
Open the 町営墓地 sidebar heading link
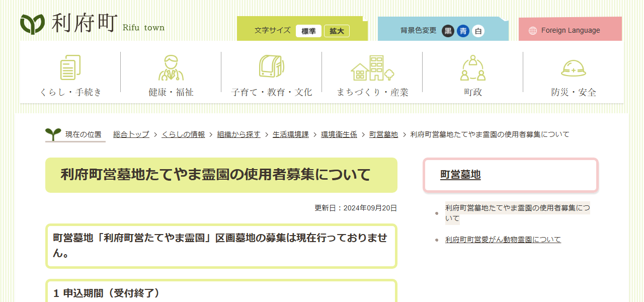(x=460, y=175)
